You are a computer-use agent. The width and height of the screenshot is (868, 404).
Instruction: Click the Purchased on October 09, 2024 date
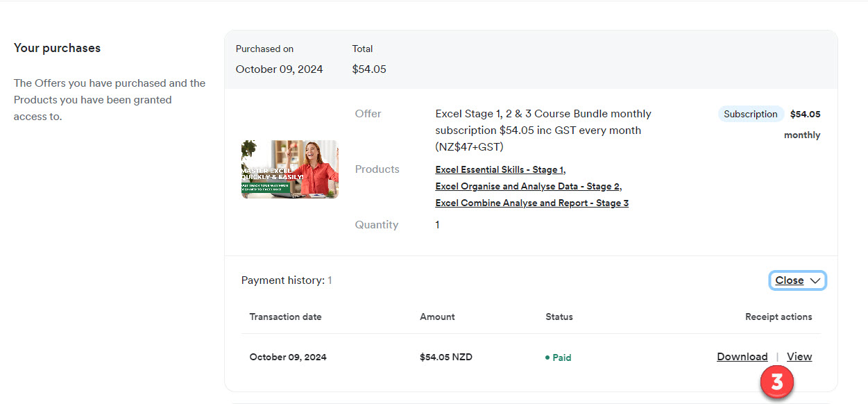279,69
